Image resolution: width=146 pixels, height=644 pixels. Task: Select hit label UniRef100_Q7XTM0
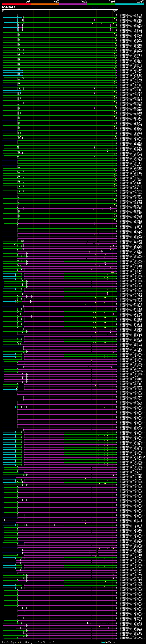131,110
